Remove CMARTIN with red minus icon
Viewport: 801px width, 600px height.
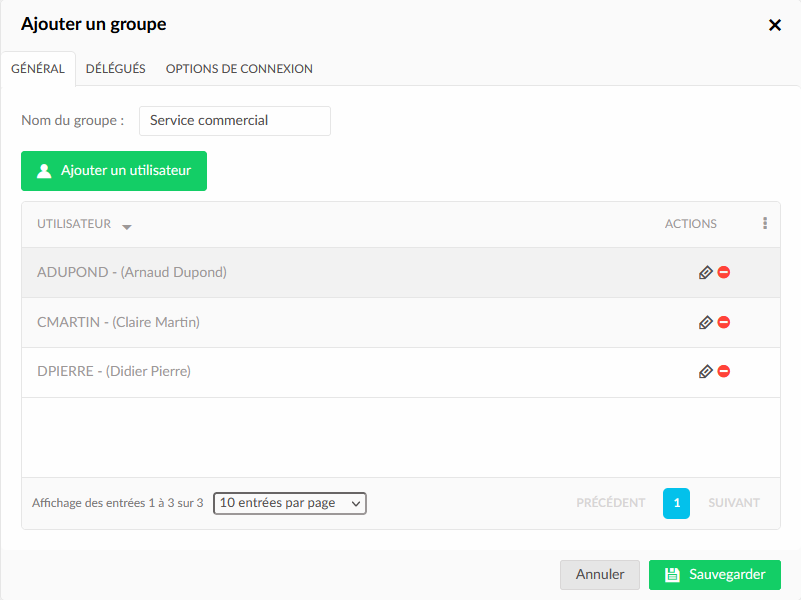[724, 322]
